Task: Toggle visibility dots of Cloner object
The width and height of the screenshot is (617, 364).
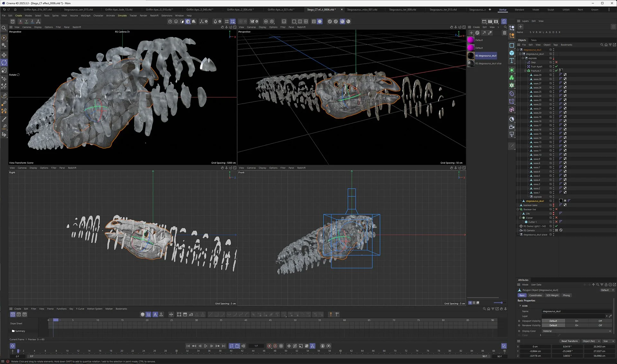Action: (x=553, y=218)
